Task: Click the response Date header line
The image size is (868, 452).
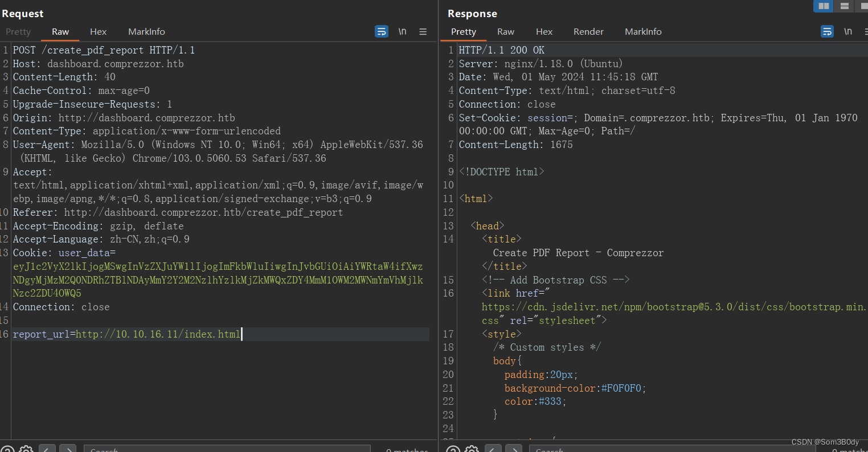Action: point(558,77)
